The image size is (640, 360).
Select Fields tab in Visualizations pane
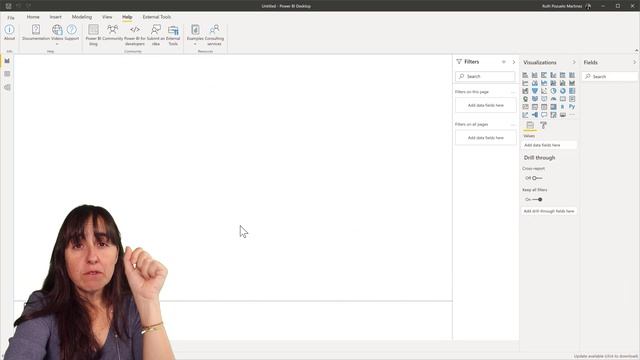point(530,125)
